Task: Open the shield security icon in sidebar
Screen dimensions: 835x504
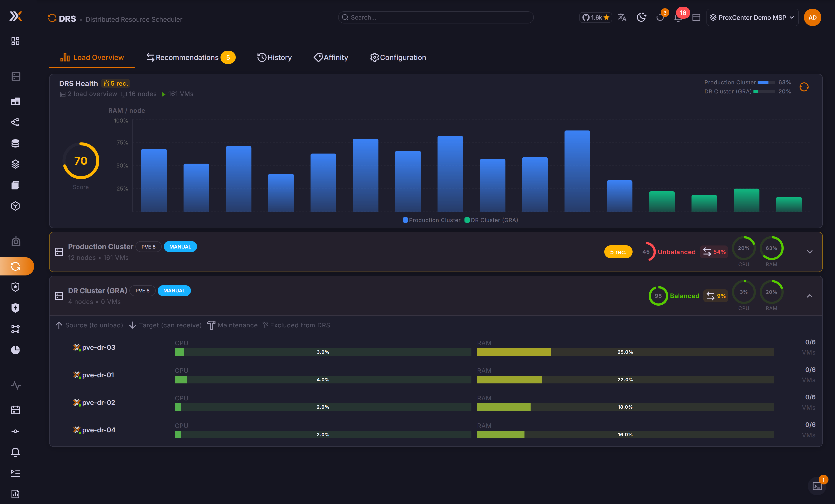Action: [15, 287]
